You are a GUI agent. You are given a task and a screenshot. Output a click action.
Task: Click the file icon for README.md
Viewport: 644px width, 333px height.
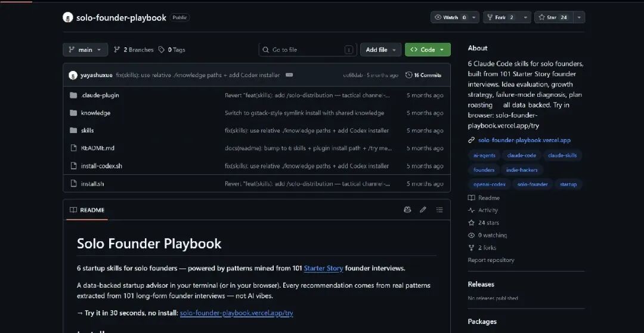[73, 148]
